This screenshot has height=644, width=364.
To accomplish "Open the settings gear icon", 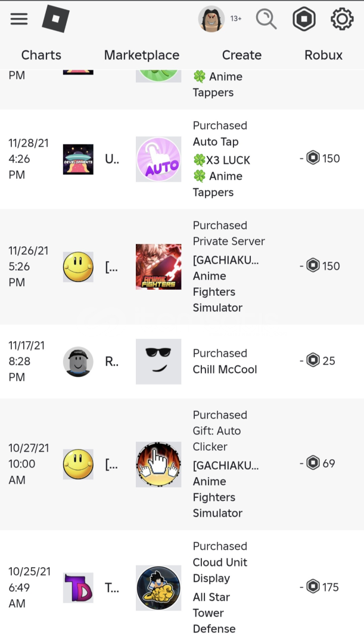I will pos(342,19).
